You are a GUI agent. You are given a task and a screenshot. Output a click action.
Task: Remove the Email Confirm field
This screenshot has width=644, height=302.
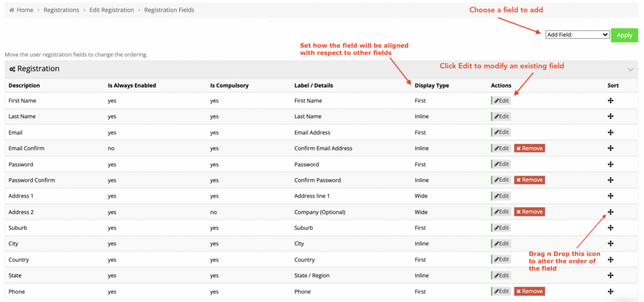point(530,148)
